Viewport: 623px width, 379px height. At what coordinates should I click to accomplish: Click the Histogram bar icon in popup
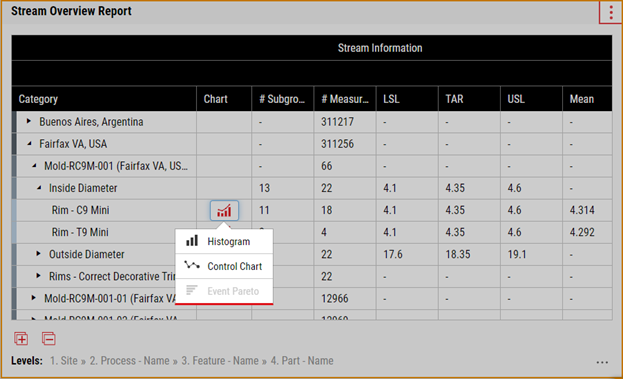192,241
